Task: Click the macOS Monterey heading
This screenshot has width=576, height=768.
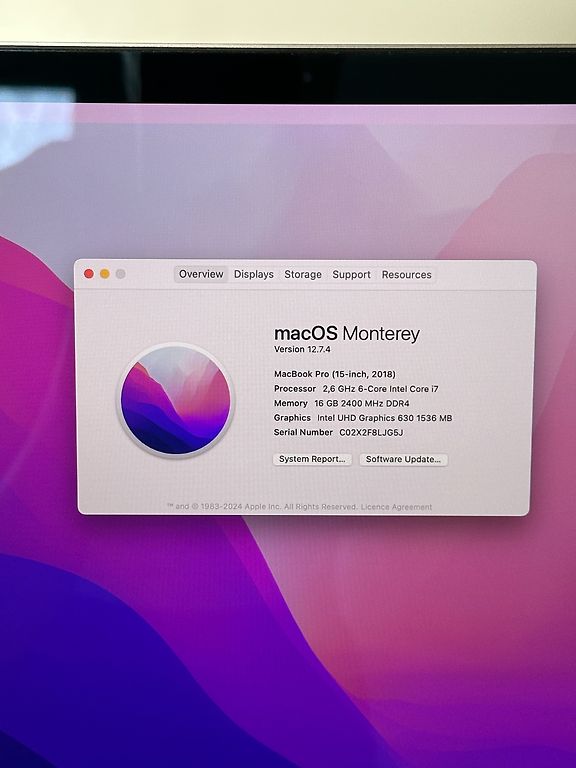Action: (x=347, y=334)
